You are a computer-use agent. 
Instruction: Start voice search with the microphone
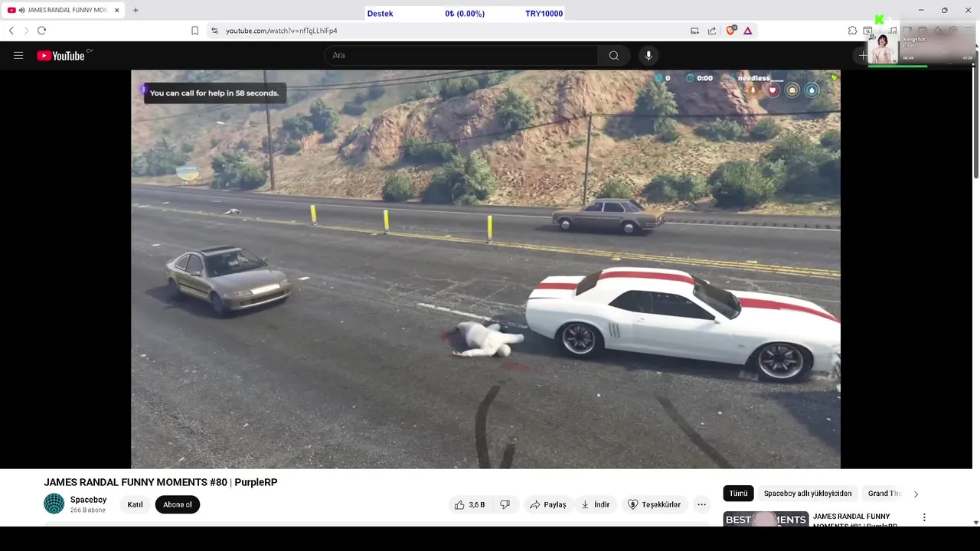coord(648,55)
